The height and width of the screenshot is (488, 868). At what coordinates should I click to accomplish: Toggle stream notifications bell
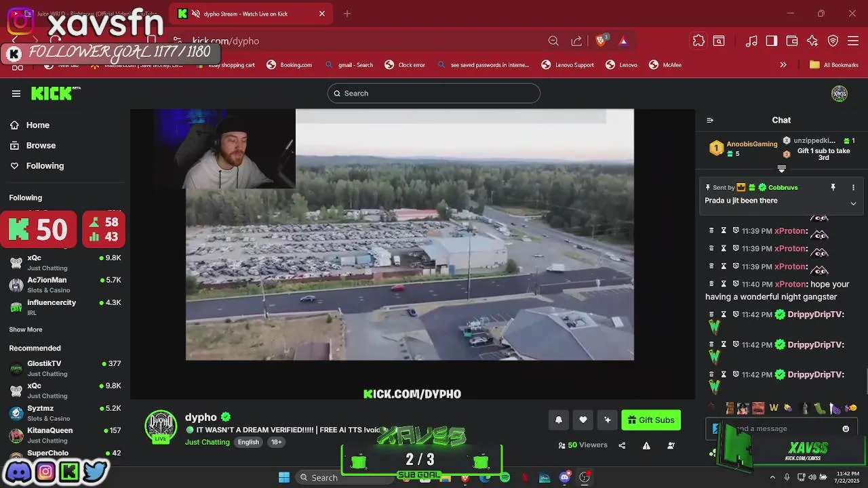(x=559, y=420)
